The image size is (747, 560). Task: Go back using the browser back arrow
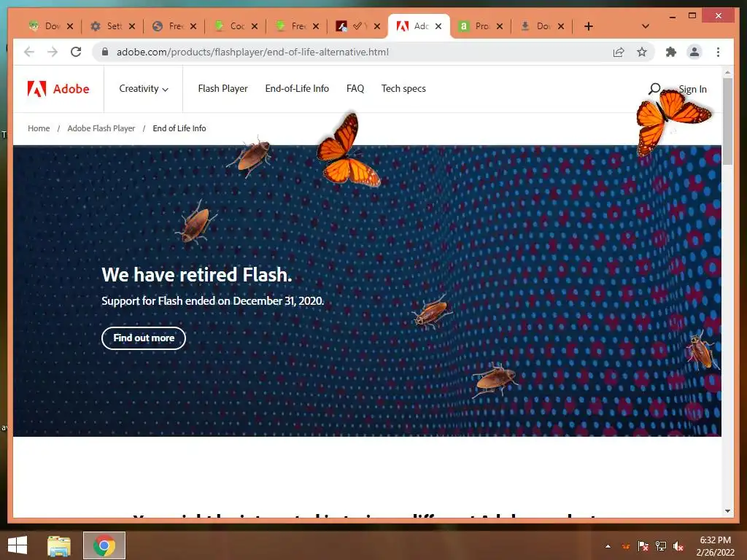point(29,52)
